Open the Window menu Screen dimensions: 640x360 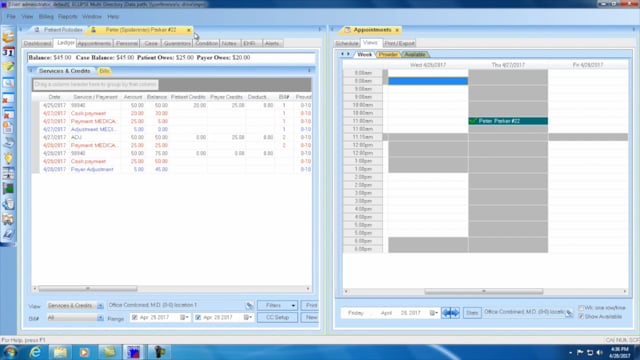tap(92, 17)
